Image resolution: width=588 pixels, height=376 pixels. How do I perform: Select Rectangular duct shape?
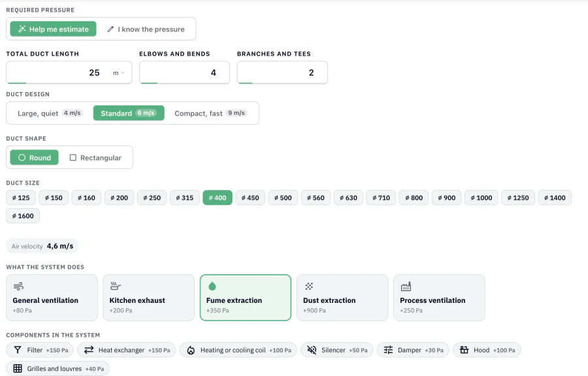[x=95, y=158]
